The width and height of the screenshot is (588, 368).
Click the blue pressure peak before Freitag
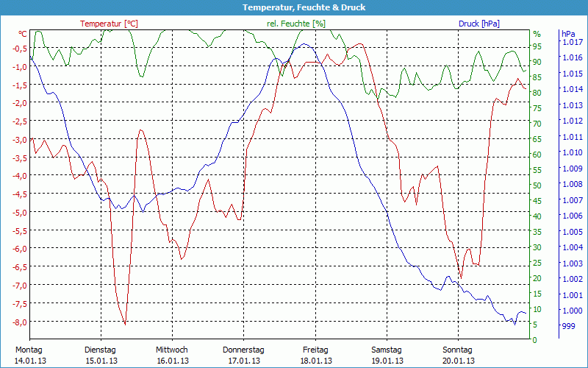[x=304, y=44]
